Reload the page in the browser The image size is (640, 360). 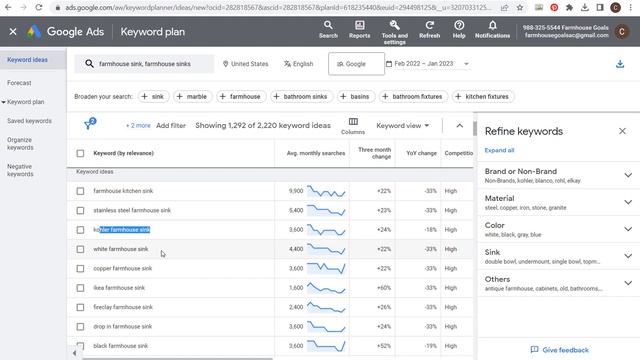(39, 7)
